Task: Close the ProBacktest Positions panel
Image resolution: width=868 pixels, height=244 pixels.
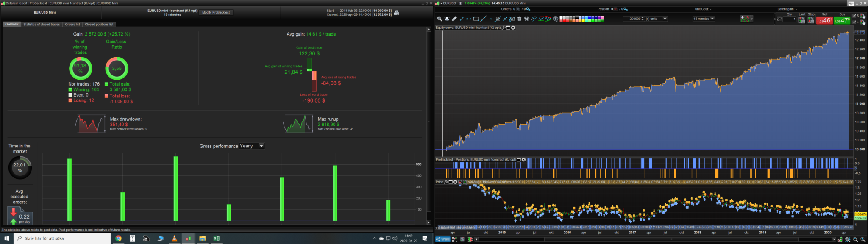Action: pyautogui.click(x=523, y=160)
